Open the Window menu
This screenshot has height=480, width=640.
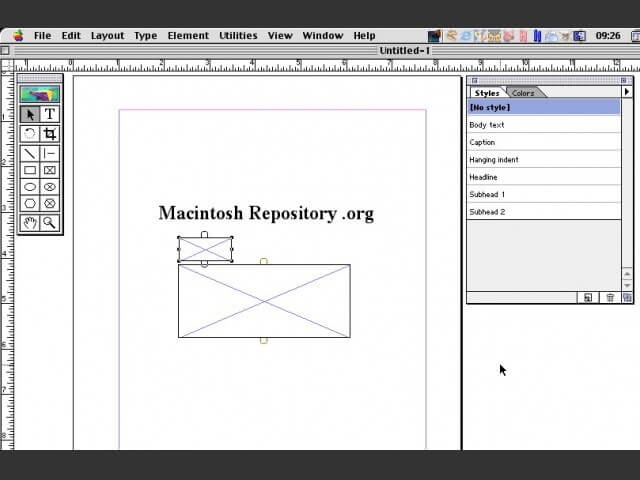pos(323,36)
